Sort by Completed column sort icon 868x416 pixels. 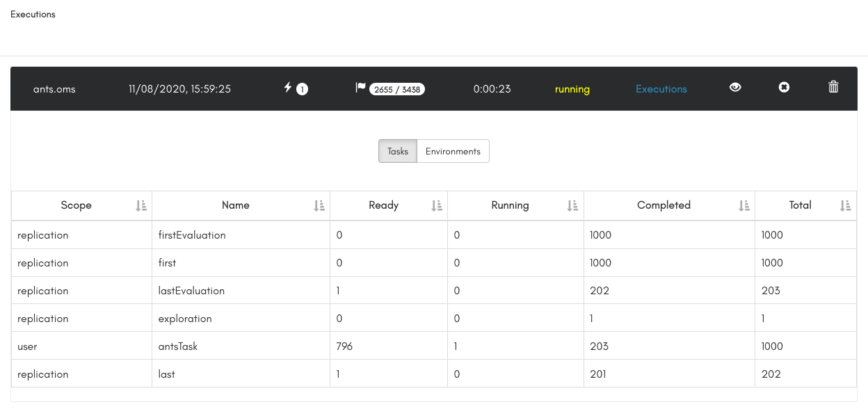pyautogui.click(x=744, y=206)
